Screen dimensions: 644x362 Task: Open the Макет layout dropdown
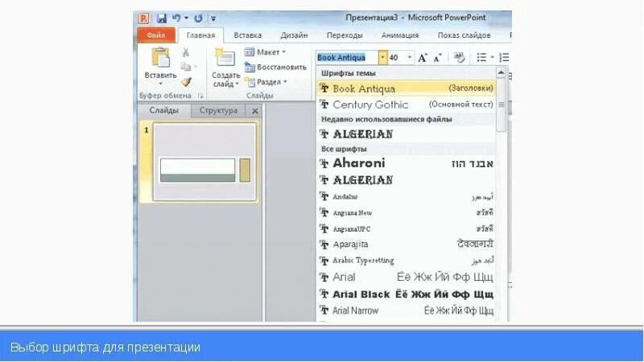click(266, 52)
